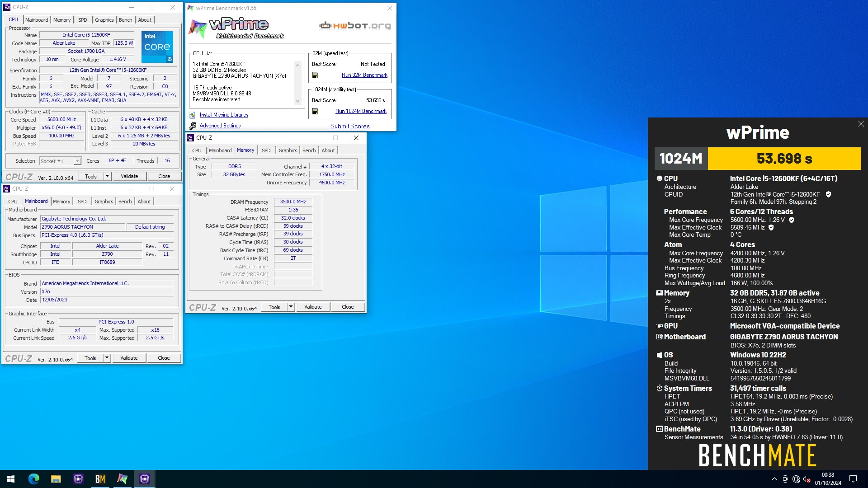Screen dimensions: 868x488
Task: Close the BenchMate result panel with X
Action: tap(861, 124)
